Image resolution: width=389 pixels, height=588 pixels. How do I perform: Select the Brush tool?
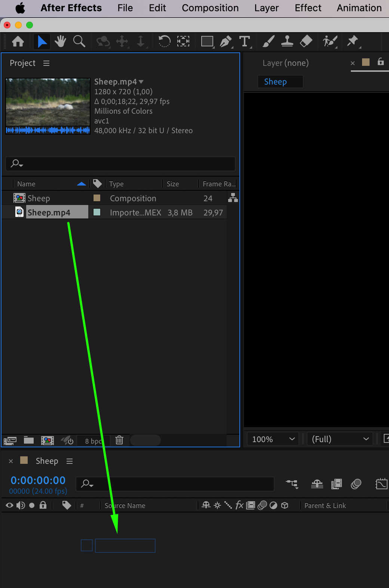pos(268,41)
